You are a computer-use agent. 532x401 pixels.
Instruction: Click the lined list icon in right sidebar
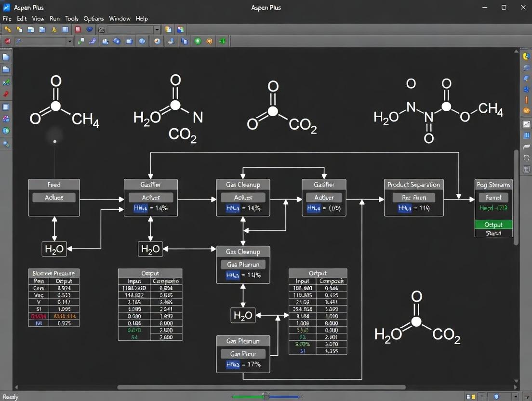tap(526, 169)
